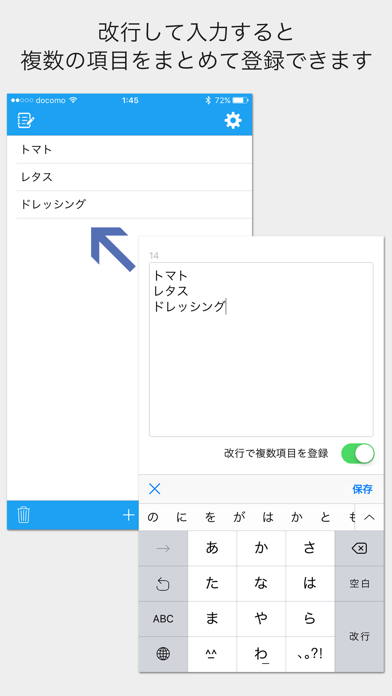Tap the 空白 space key
Screen dimensions: 392x696
(359, 584)
